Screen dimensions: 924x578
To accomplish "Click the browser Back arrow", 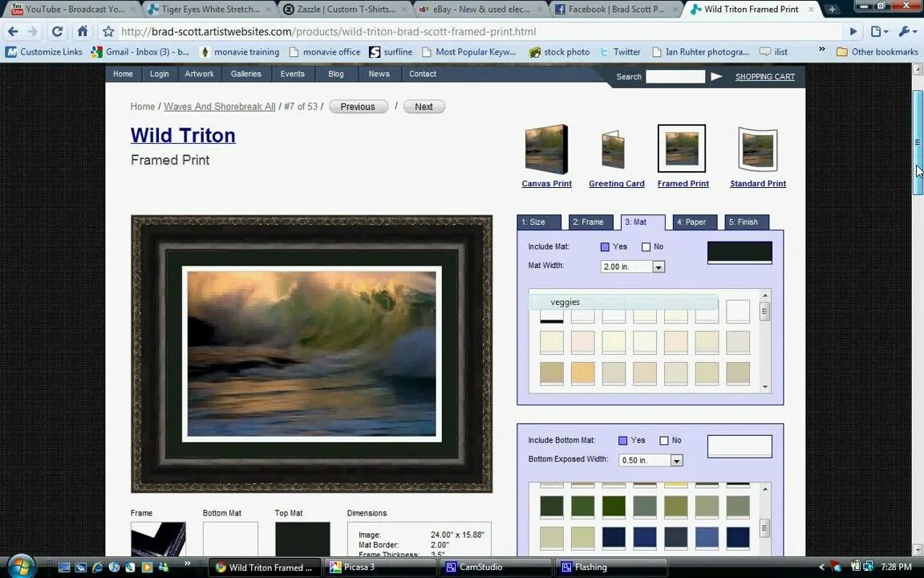I will pos(13,32).
